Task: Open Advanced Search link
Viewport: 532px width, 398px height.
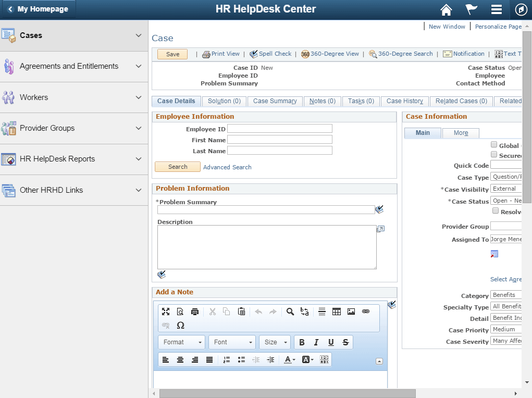Action: pos(227,167)
